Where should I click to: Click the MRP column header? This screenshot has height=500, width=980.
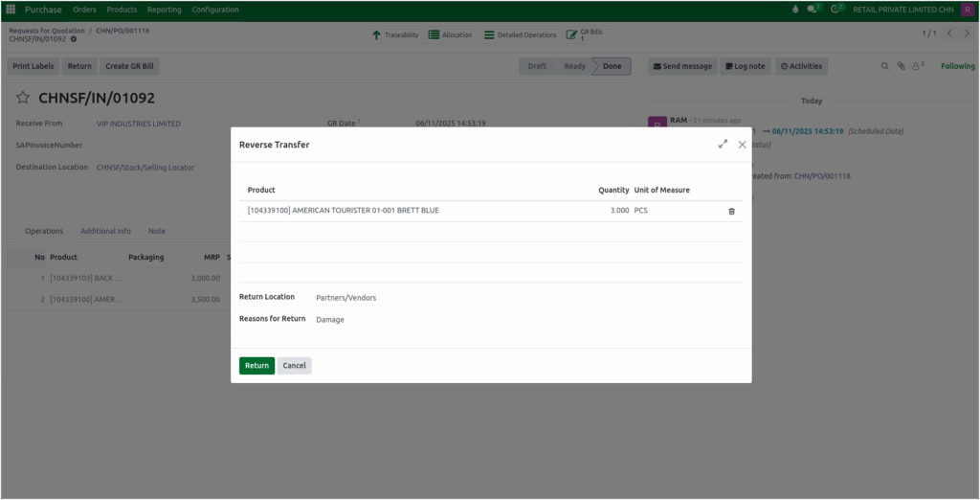click(212, 258)
